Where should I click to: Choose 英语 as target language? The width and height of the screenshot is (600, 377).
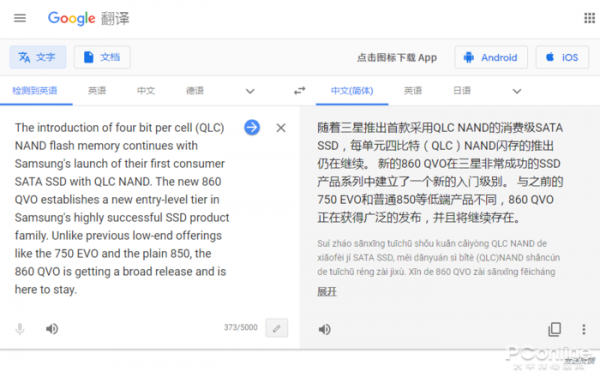point(413,91)
